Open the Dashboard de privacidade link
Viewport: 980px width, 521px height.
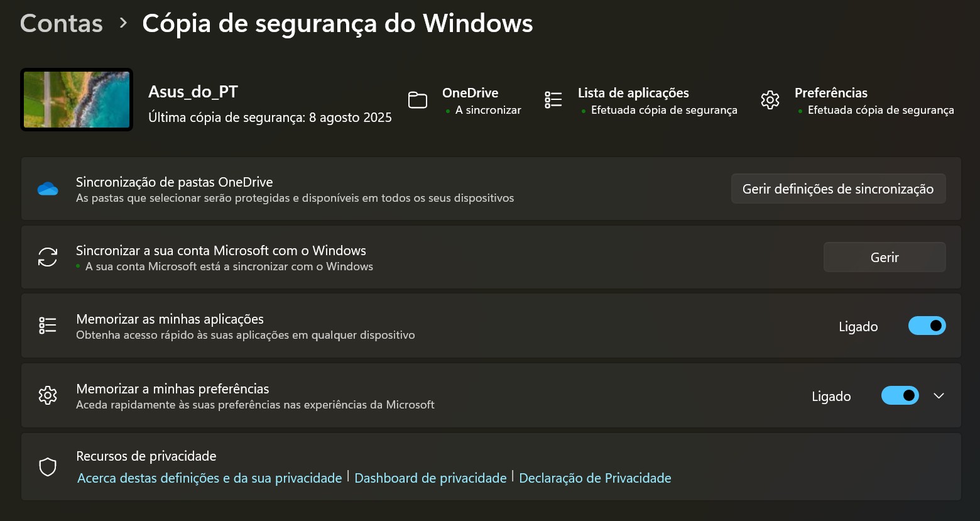tap(430, 478)
